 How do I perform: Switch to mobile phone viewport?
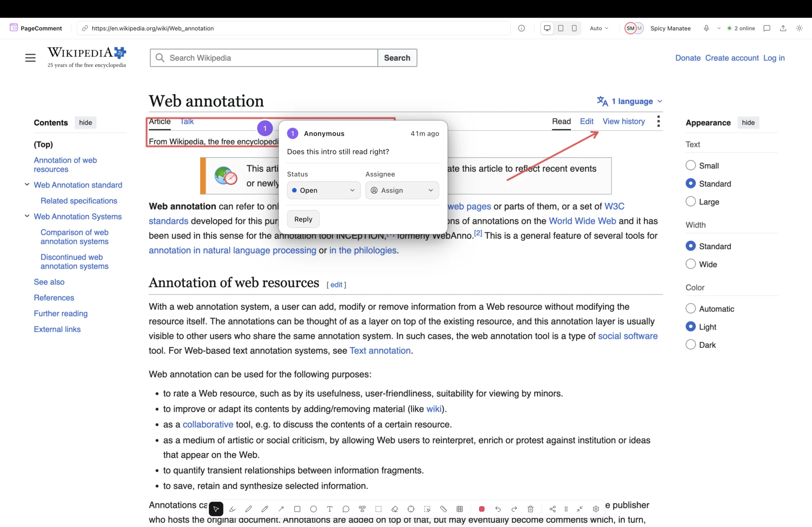[x=574, y=28]
